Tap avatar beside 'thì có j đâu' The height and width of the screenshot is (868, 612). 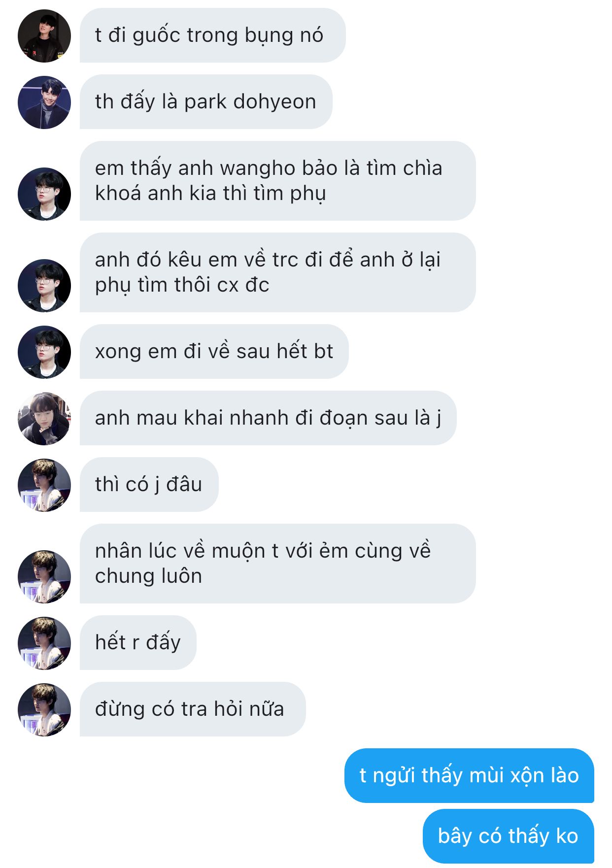pos(44,485)
